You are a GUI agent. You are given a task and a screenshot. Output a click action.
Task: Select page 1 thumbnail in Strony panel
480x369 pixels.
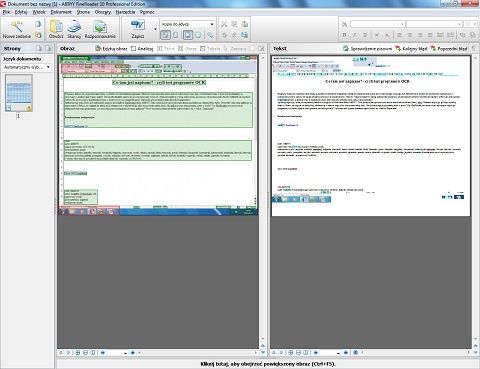19,93
